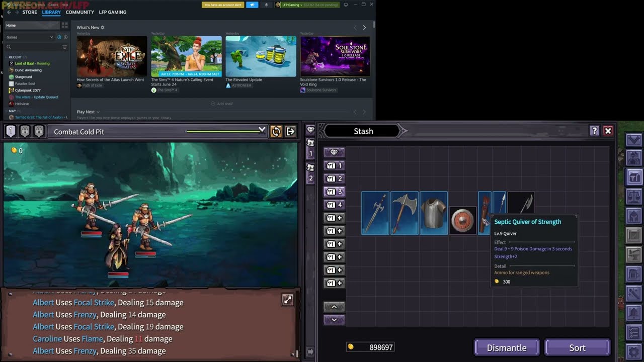Open the Stash help question mark

pos(594,131)
